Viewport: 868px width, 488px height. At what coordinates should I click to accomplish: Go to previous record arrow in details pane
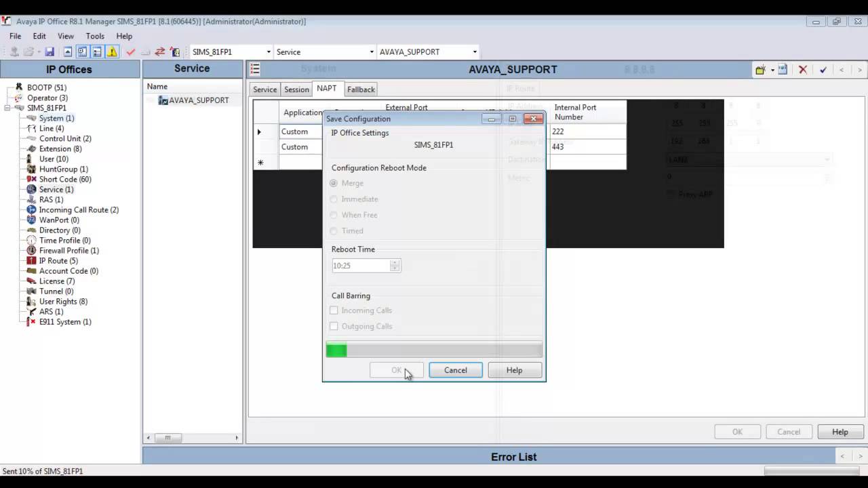click(x=842, y=70)
